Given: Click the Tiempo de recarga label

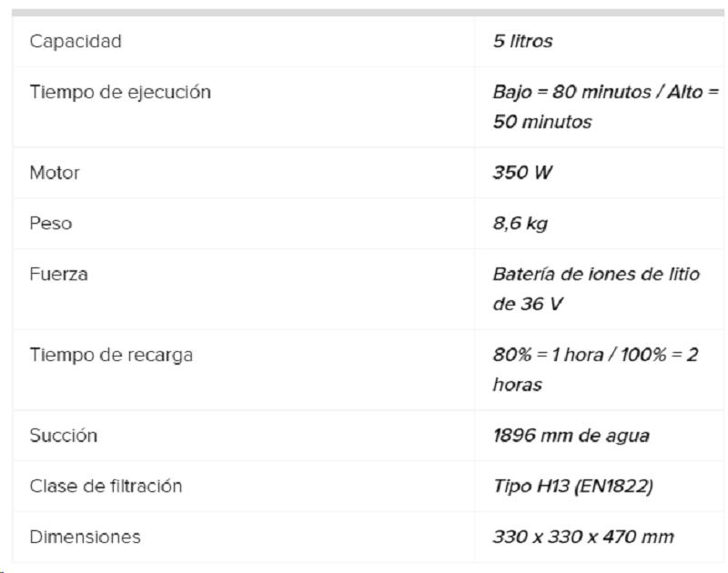Looking at the screenshot, I should click(x=111, y=356).
